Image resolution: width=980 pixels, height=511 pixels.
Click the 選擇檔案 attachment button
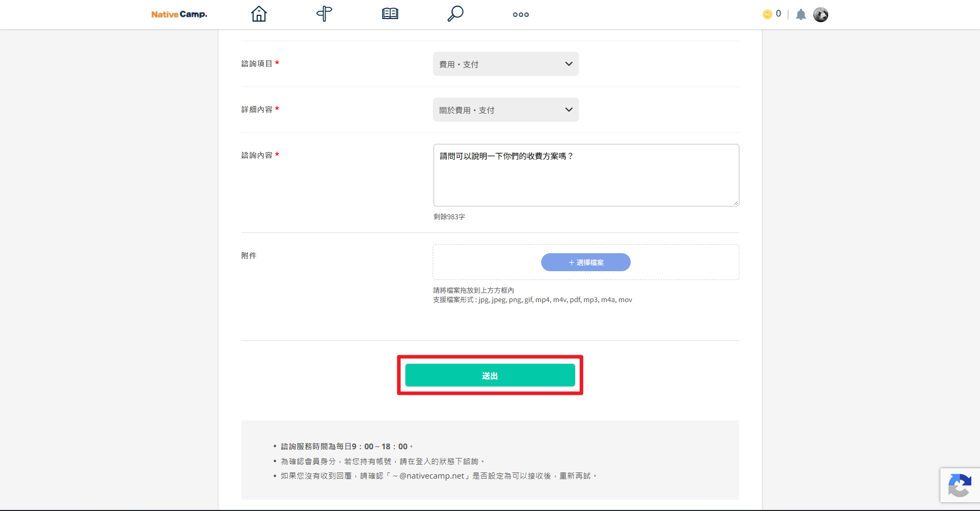586,262
